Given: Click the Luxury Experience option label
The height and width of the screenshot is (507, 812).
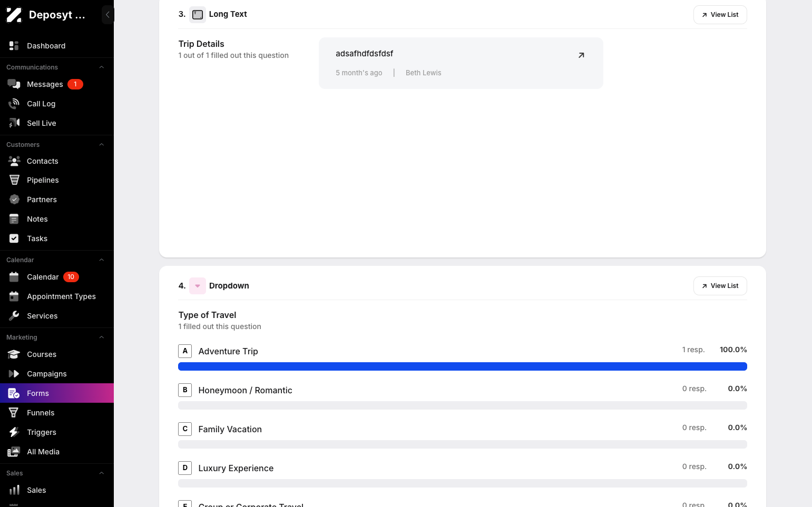Looking at the screenshot, I should click(x=236, y=468).
